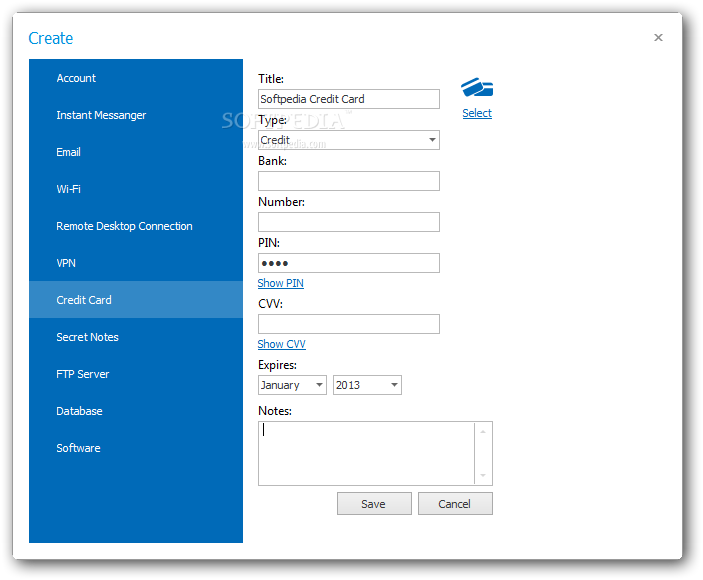This screenshot has height=580, width=703.
Task: Open the Type dropdown showing Credit
Action: click(x=349, y=140)
